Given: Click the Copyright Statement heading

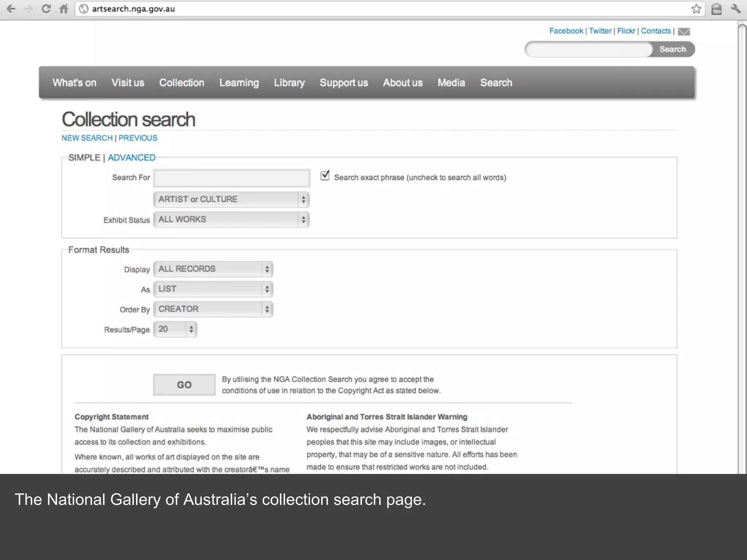Looking at the screenshot, I should 112,417.
